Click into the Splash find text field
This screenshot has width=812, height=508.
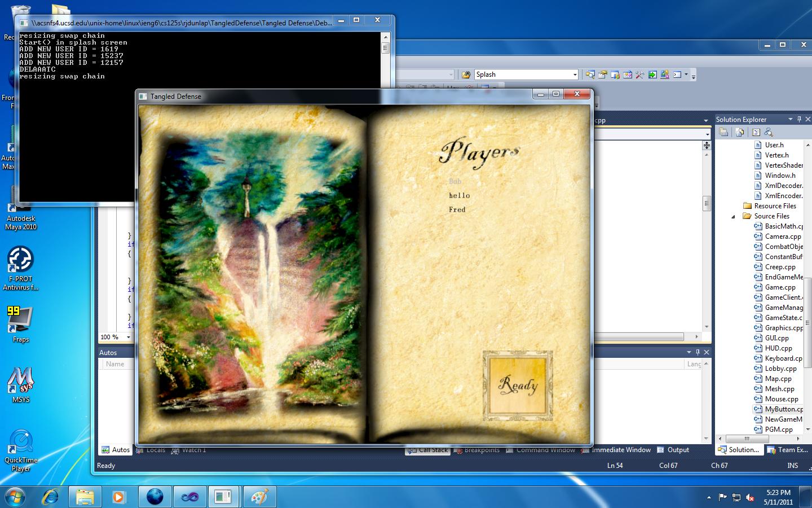coord(522,75)
